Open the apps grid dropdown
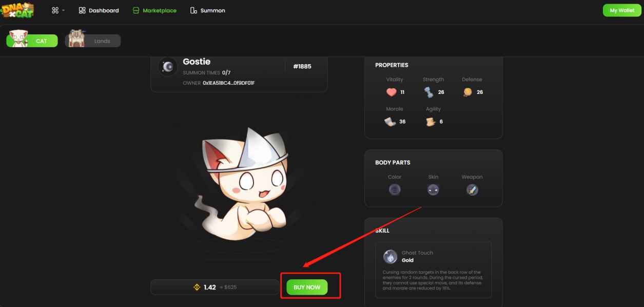 58,10
